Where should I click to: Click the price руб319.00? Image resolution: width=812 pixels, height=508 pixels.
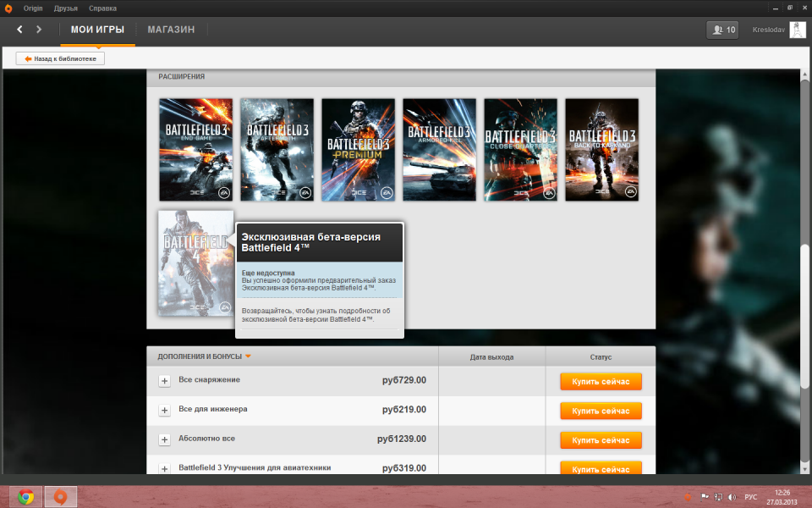coord(404,468)
